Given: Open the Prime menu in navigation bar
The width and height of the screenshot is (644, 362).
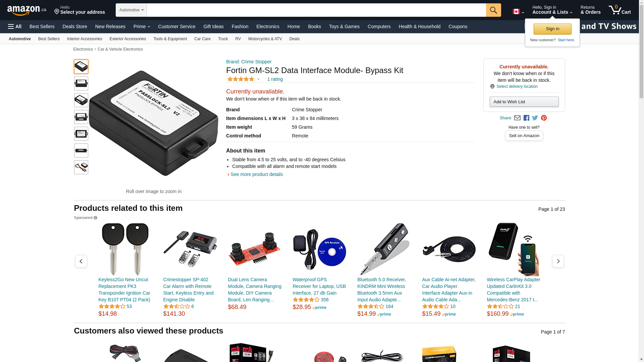Looking at the screenshot, I should click(142, 26).
